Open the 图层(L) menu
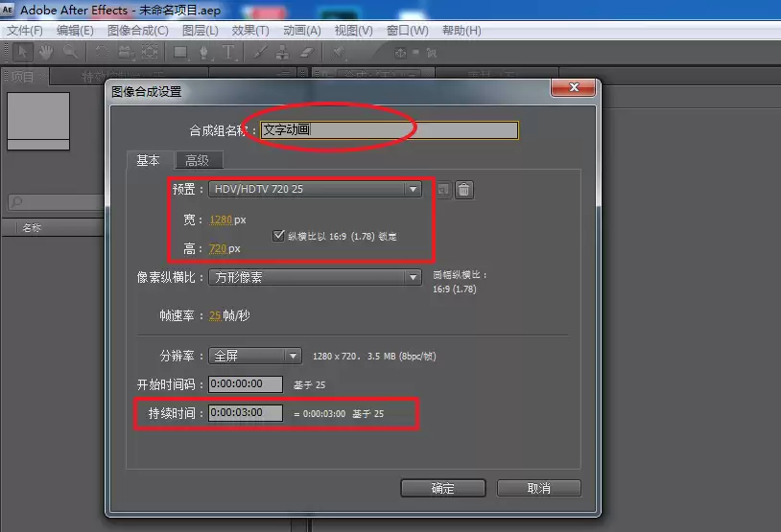Viewport: 781px width, 532px height. coord(201,31)
